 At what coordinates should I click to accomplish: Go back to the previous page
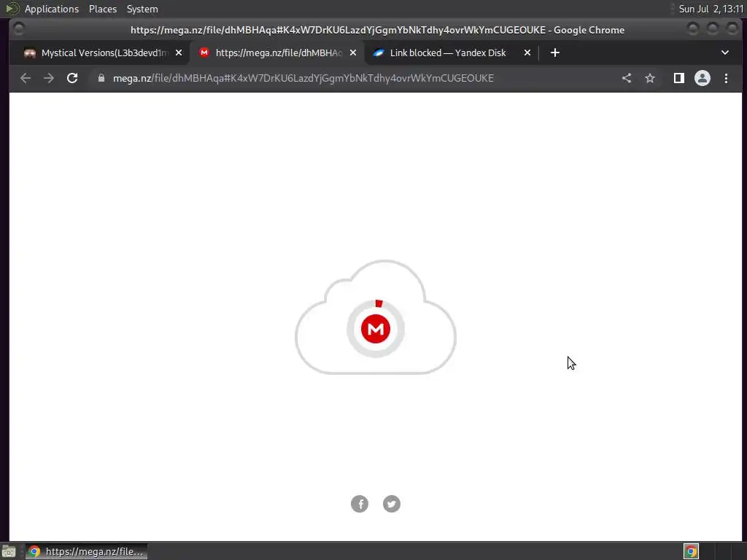point(26,78)
